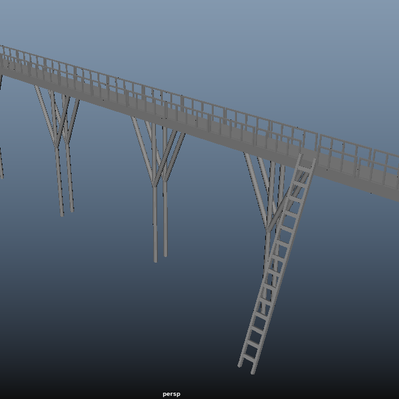Click the ladder's right foot
This screenshot has width=399, height=399.
tap(253, 371)
